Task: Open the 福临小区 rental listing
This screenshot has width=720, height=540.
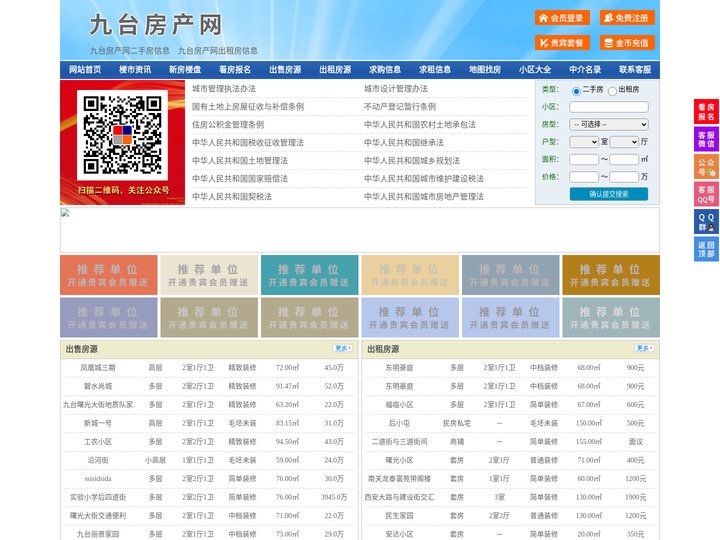Action: pos(399,405)
